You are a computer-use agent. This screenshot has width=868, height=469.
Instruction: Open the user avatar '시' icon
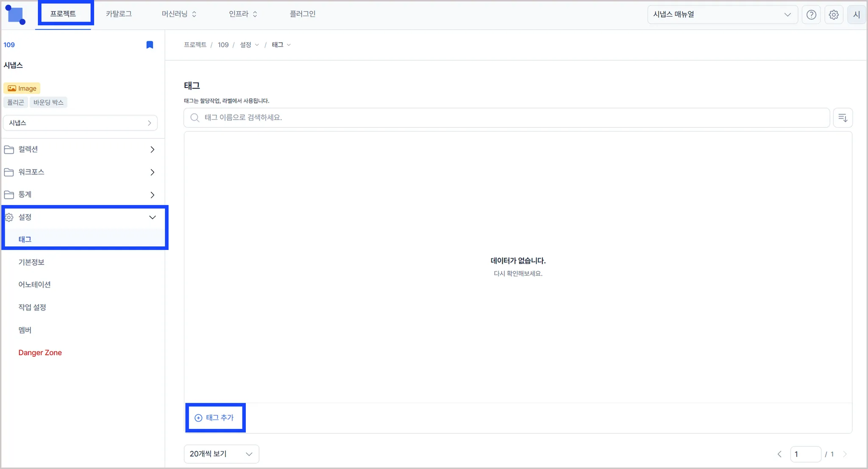click(856, 15)
